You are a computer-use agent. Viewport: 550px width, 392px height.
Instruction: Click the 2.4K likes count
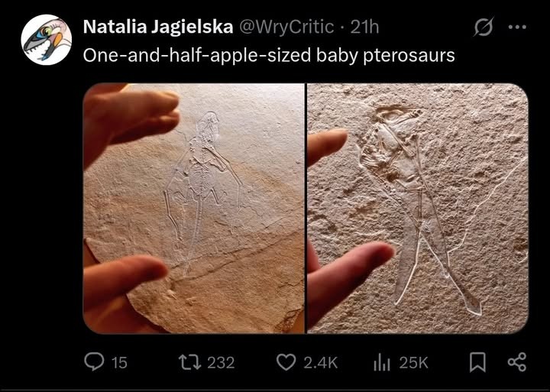click(x=320, y=363)
